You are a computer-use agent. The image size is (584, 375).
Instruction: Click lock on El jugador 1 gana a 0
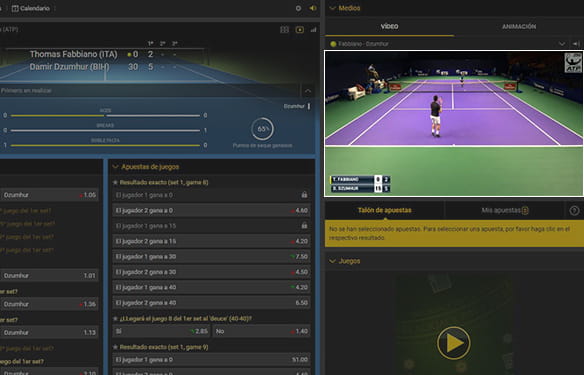coord(304,195)
